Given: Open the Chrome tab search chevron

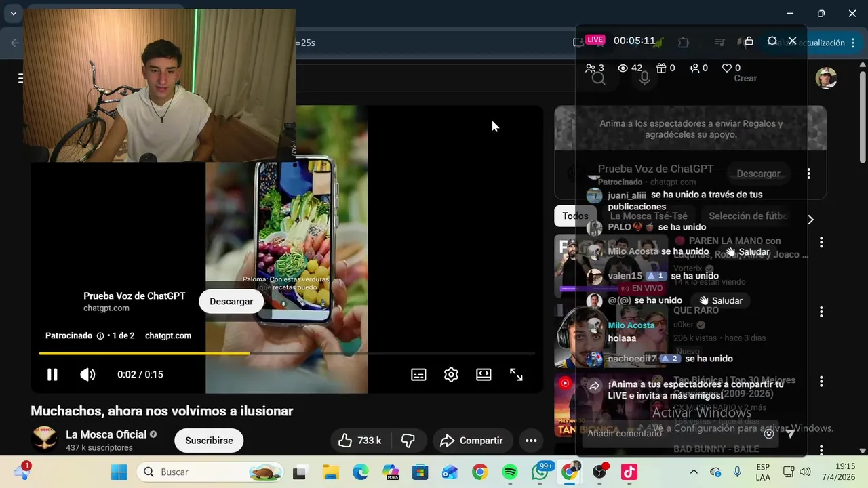Looking at the screenshot, I should click(x=13, y=13).
